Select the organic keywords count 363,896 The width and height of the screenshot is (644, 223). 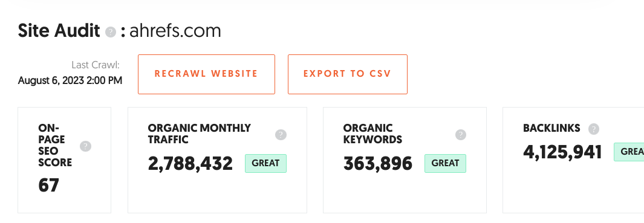[x=378, y=163]
